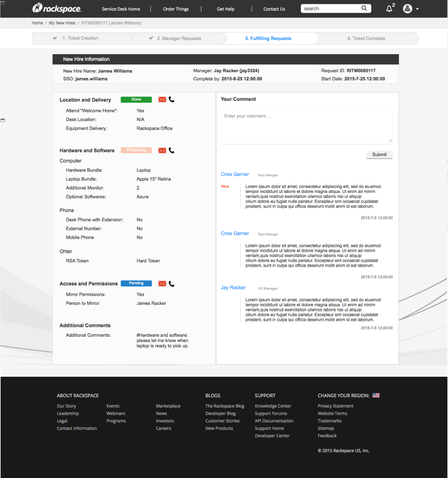Click the phone icon for Access and Permissions

click(171, 284)
